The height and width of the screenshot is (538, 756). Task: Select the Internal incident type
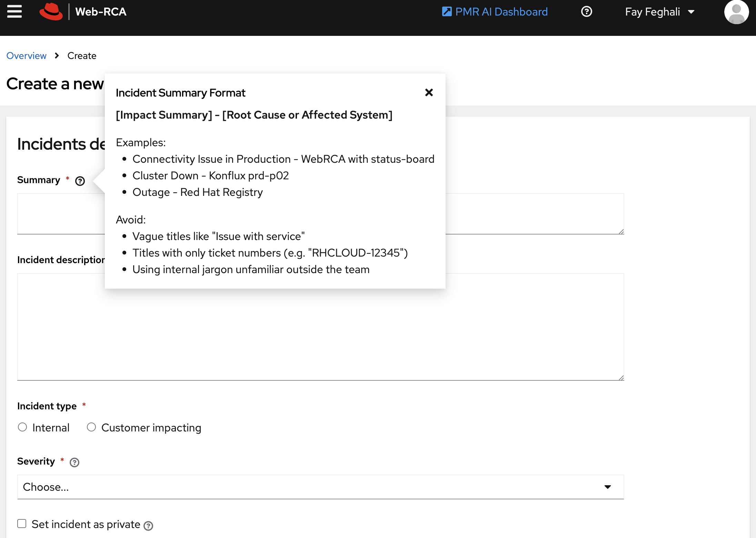point(23,427)
